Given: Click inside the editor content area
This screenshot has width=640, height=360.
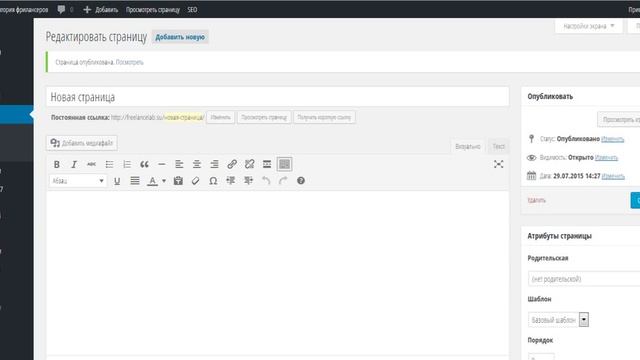Looking at the screenshot, I should (x=278, y=273).
